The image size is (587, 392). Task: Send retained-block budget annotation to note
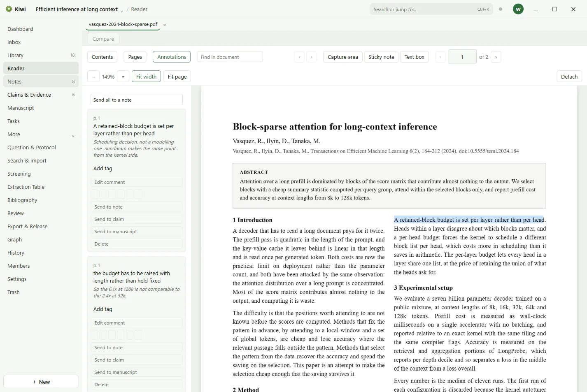(x=137, y=206)
